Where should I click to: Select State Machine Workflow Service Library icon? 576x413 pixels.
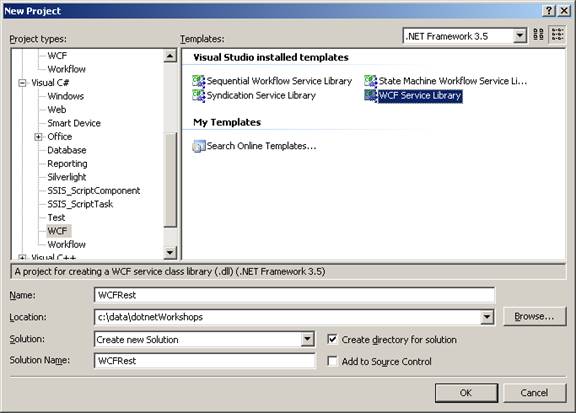pos(370,81)
